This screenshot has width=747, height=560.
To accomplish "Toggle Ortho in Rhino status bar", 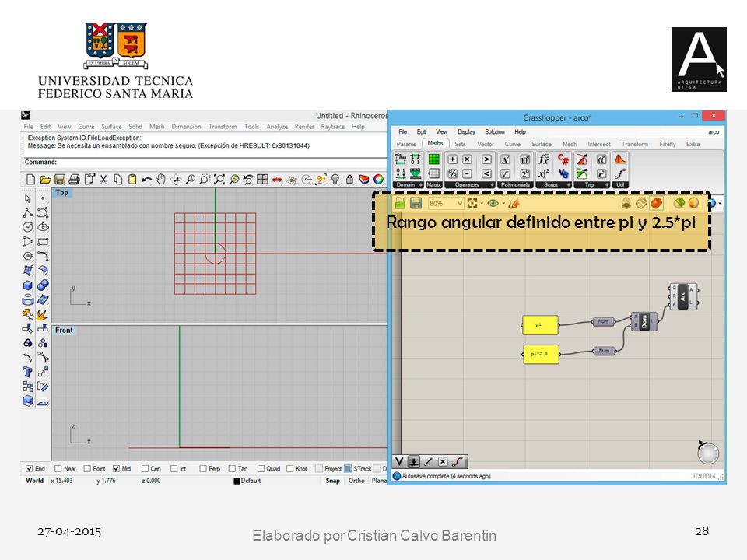I will (356, 481).
